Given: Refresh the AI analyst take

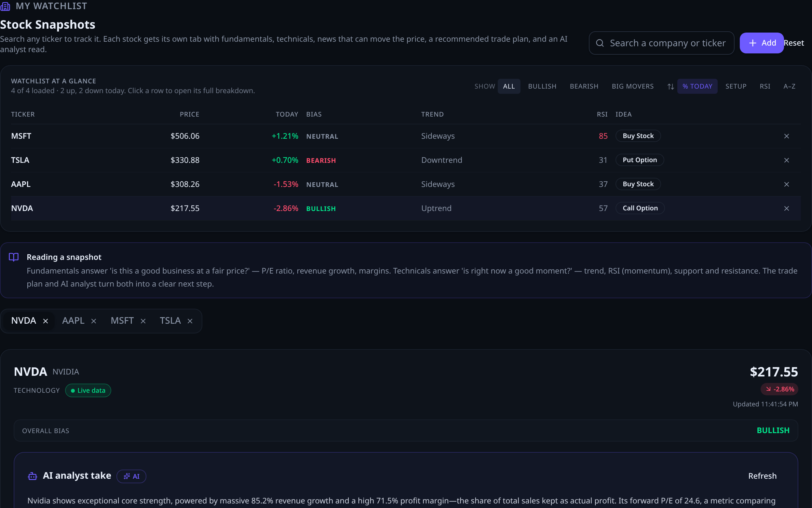Looking at the screenshot, I should [x=762, y=476].
